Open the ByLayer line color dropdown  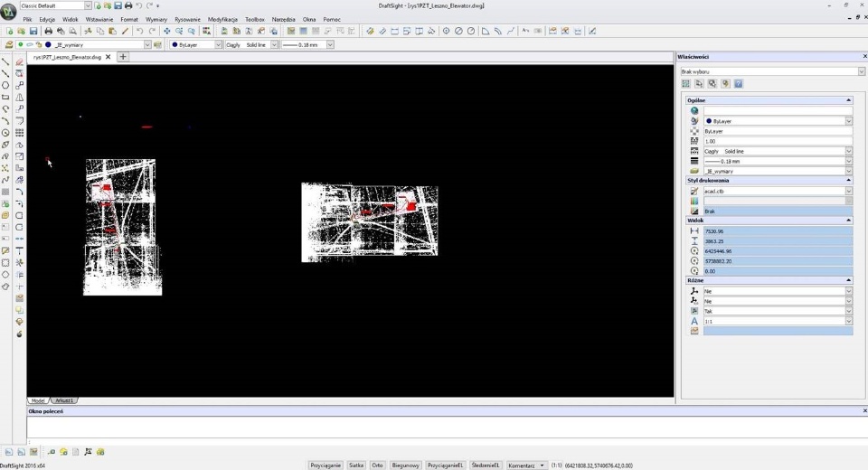click(218, 45)
